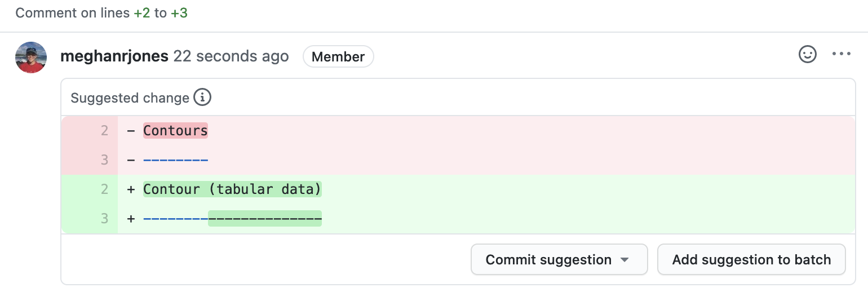Viewport: 868px width, 292px height.
Task: Click the removed dashes underline on line 3
Action: [x=175, y=160]
